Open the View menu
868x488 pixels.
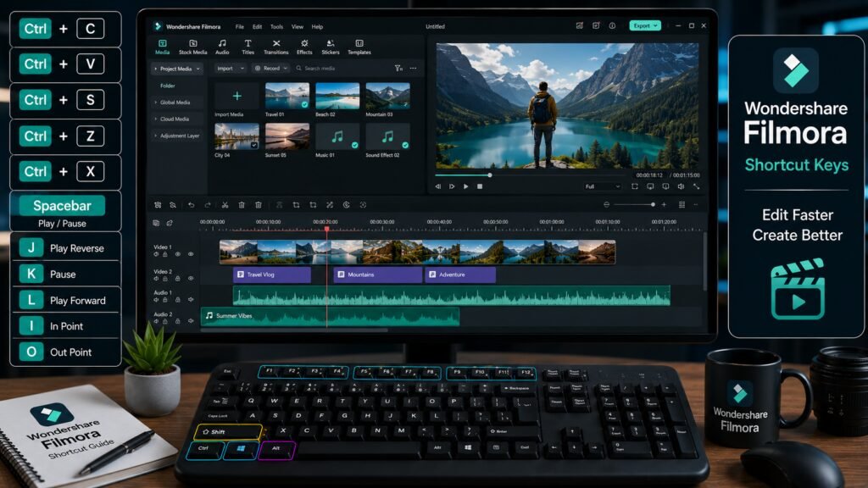click(x=298, y=26)
